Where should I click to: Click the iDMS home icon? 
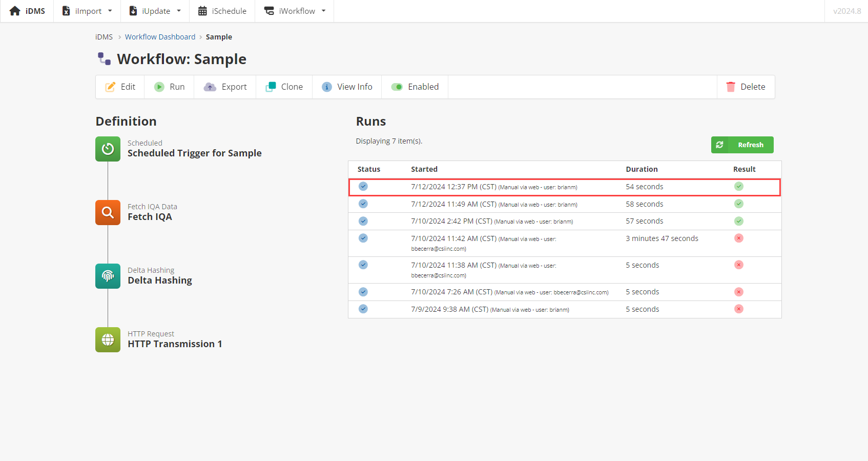point(15,11)
